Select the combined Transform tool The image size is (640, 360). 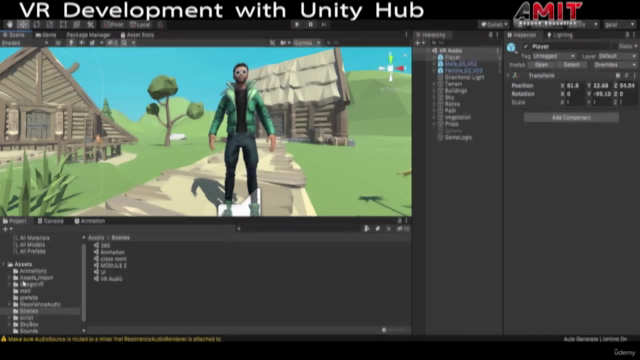pos(77,24)
